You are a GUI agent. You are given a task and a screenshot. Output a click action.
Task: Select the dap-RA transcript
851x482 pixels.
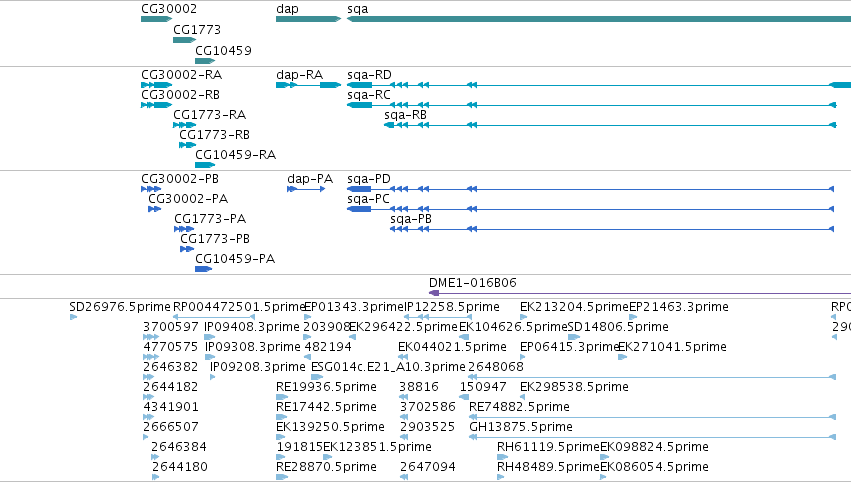308,85
